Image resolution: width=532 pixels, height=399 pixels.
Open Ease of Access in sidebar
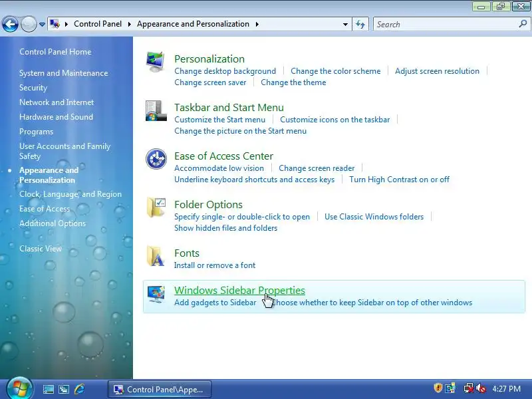click(x=45, y=209)
